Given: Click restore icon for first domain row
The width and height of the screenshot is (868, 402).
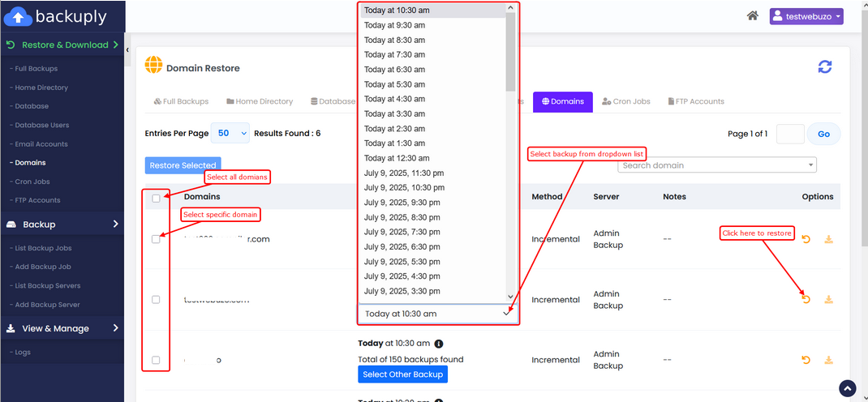Looking at the screenshot, I should click(806, 239).
